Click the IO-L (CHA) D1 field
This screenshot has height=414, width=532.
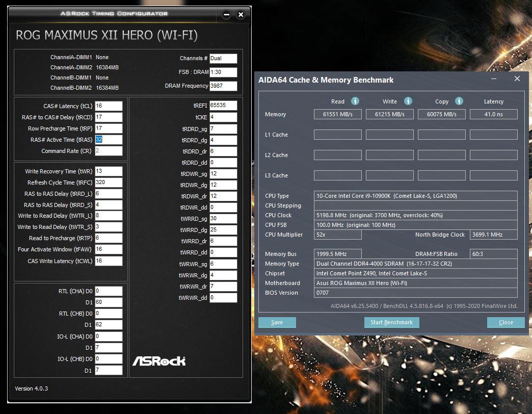click(109, 348)
